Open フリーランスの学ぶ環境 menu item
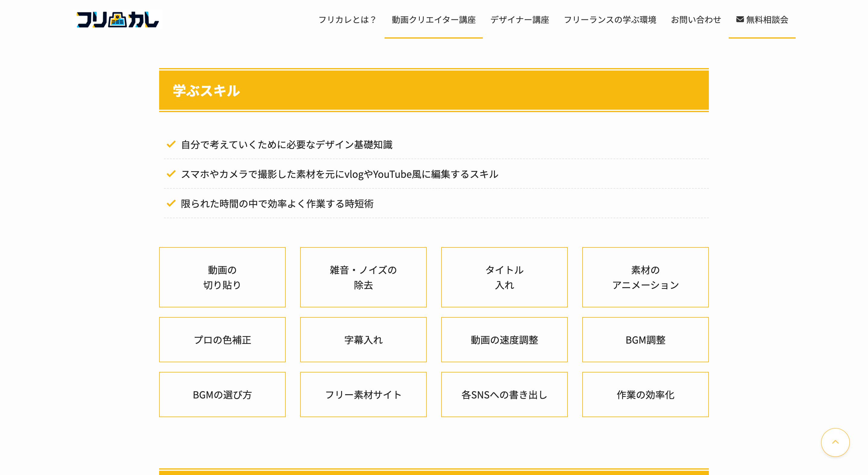The width and height of the screenshot is (868, 475). pos(610,20)
